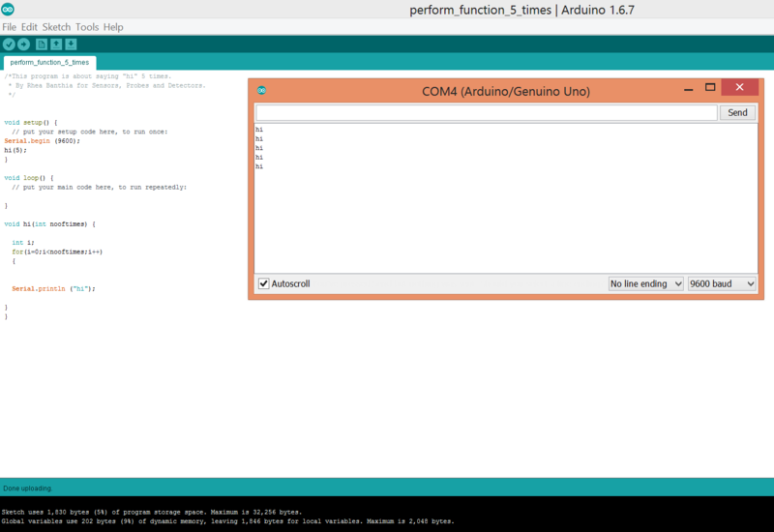Close the COM4 serial monitor window
Viewport: 774px width, 532px height.
coord(740,87)
